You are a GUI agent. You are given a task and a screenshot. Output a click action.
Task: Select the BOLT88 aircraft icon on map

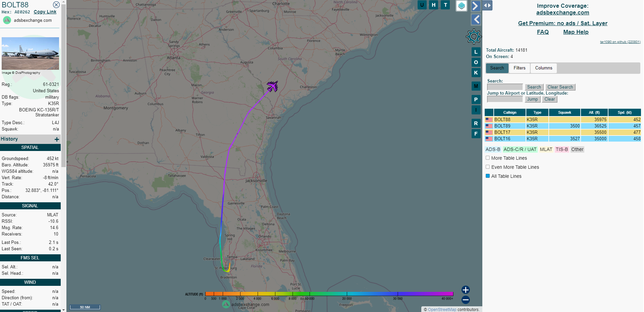coord(272,86)
